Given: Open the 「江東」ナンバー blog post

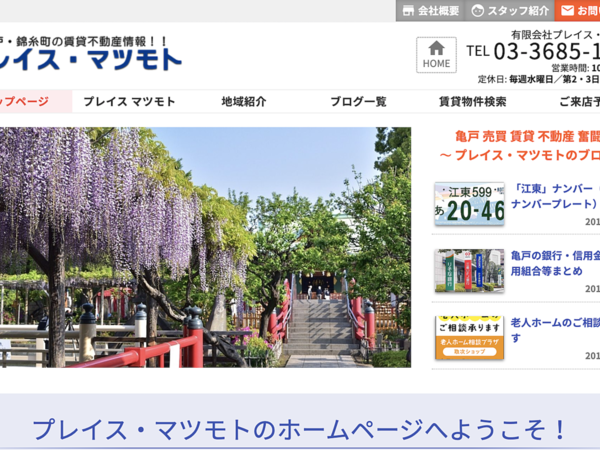Looking at the screenshot, I should [555, 195].
